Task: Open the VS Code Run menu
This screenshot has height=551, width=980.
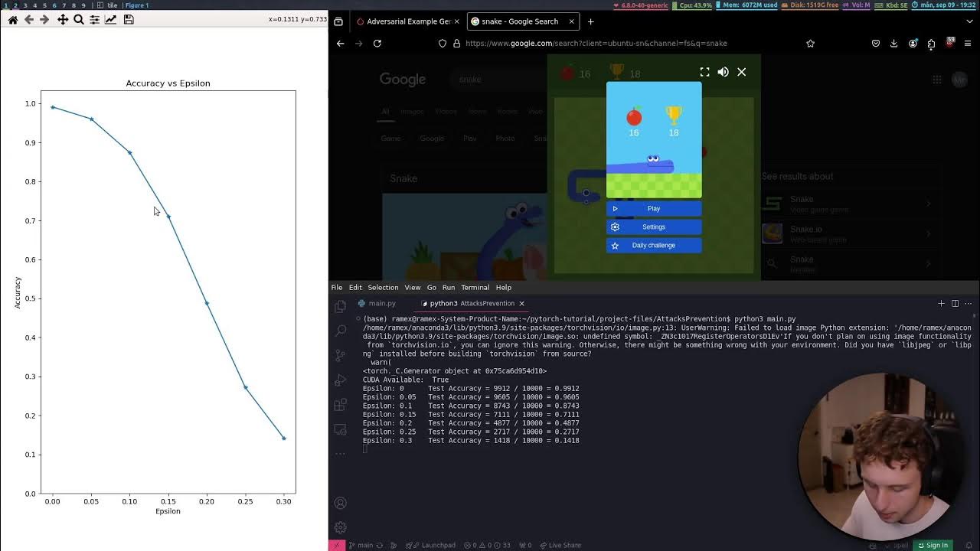Action: pyautogui.click(x=449, y=288)
